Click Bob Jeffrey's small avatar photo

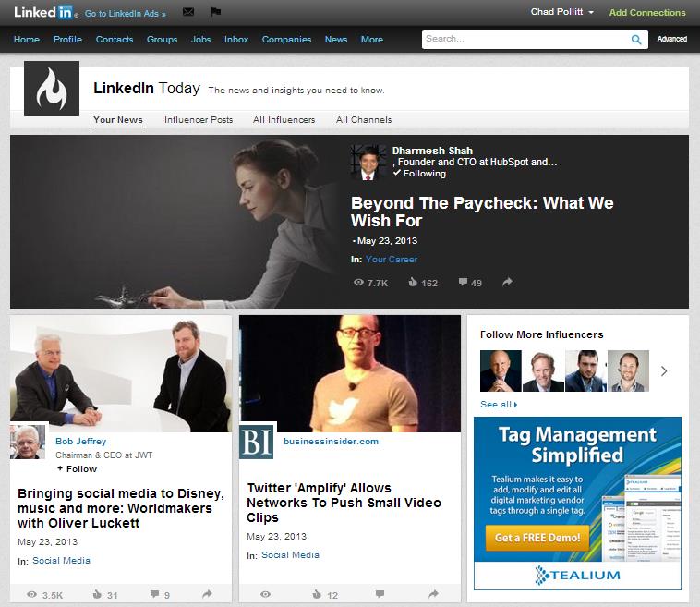point(28,442)
